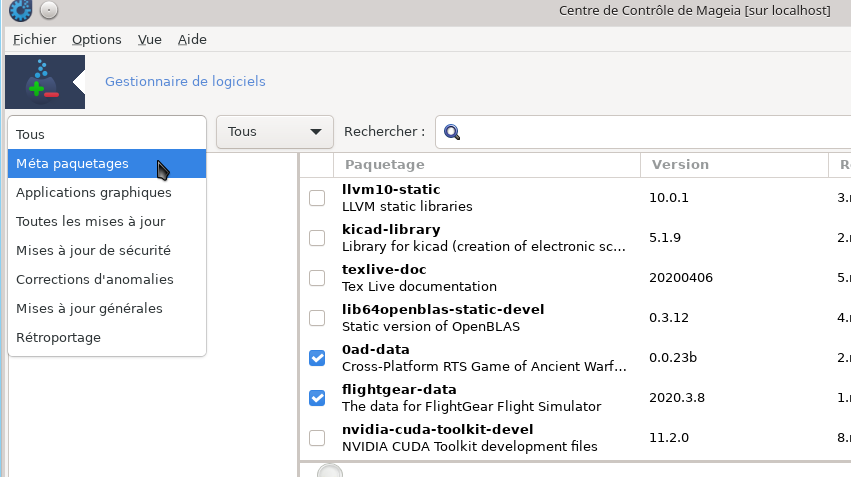Select 'Mises à jour générales' option
Viewport: 851px width, 477px height.
[107, 308]
